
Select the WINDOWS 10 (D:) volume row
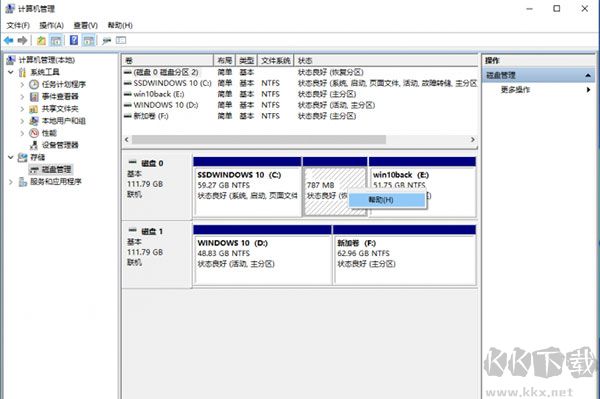click(300, 105)
